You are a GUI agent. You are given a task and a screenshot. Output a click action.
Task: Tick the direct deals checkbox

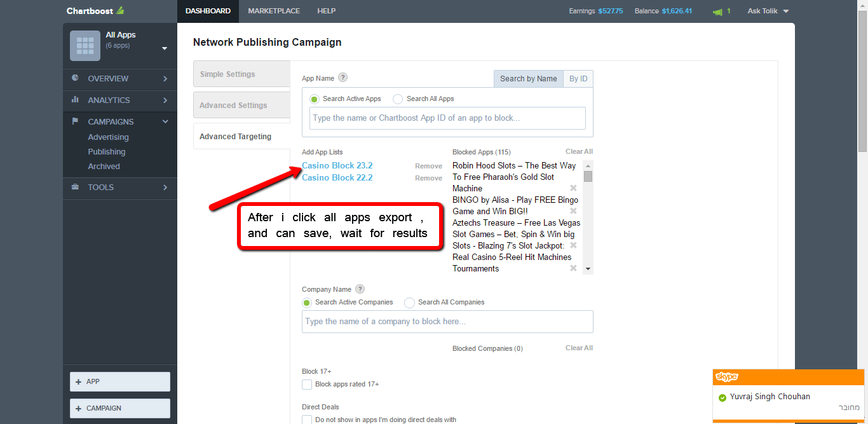(x=307, y=420)
